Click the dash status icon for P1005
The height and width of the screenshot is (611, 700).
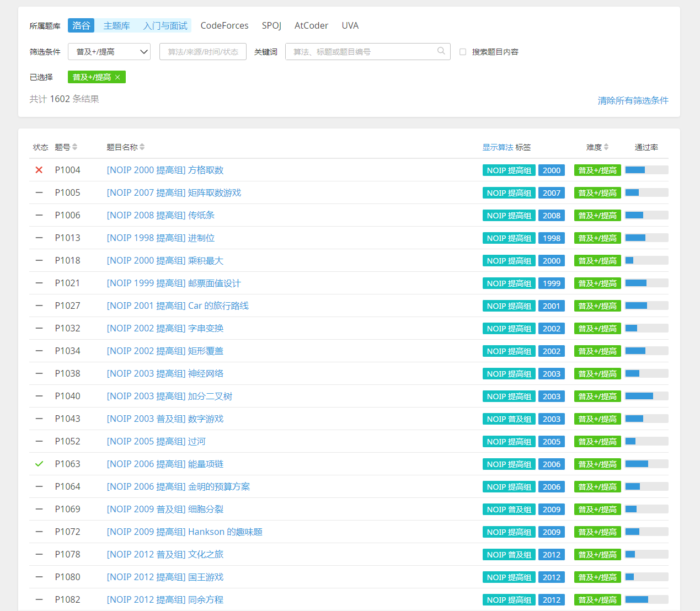(x=39, y=192)
